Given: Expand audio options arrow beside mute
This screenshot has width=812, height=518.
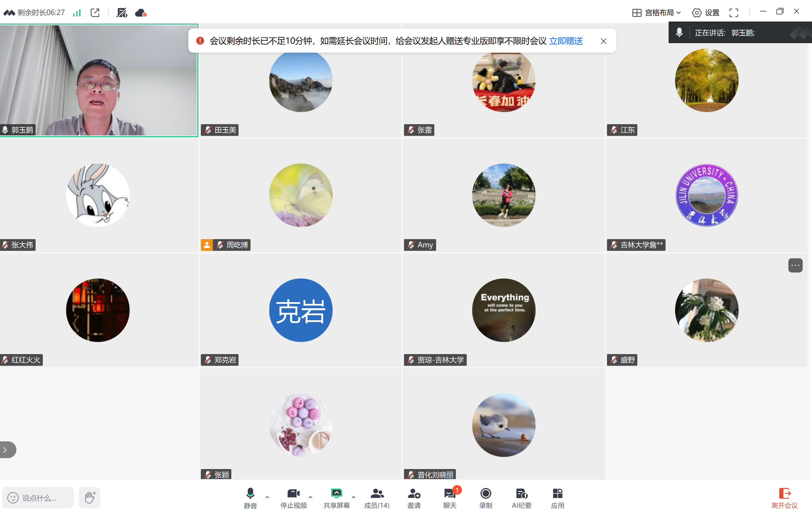Looking at the screenshot, I should pyautogui.click(x=267, y=497).
